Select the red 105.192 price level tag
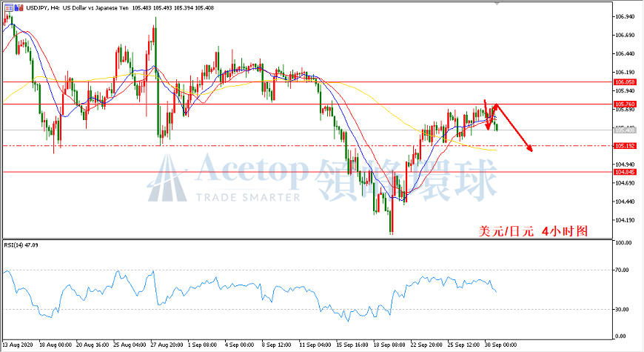The image size is (644, 352). coord(625,146)
